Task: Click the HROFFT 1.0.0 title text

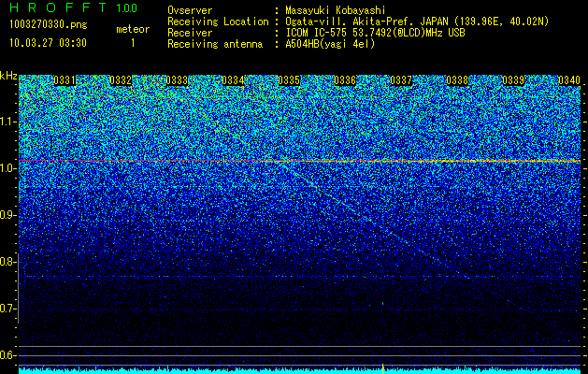Action: click(x=73, y=7)
